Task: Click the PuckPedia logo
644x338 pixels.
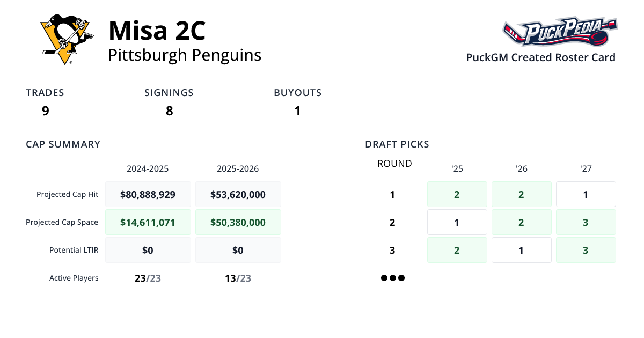Action: [560, 33]
